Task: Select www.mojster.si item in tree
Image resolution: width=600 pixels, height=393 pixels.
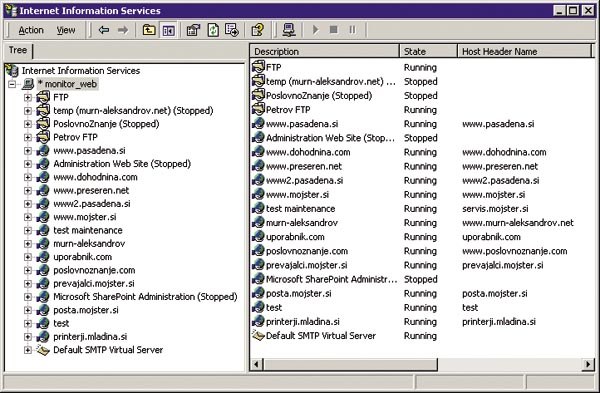Action: (85, 217)
